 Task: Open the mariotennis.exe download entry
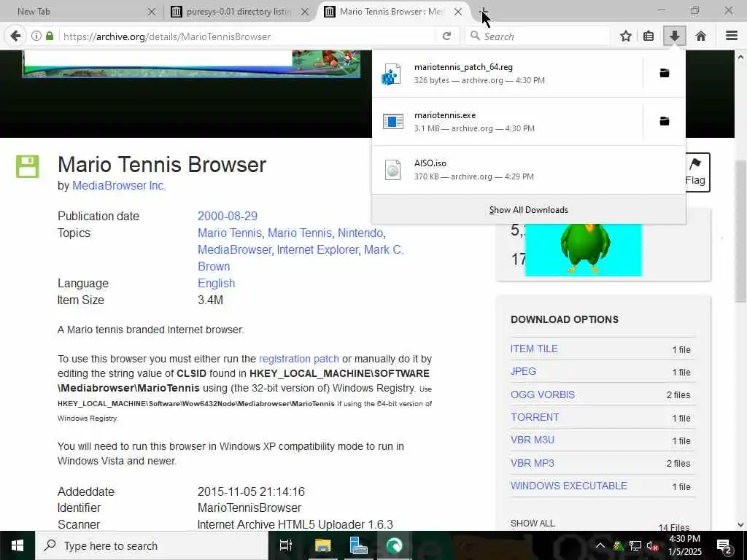[508, 122]
